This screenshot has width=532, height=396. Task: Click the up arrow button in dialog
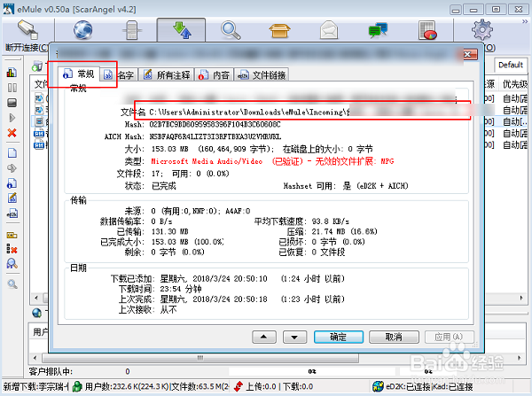pyautogui.click(x=262, y=337)
